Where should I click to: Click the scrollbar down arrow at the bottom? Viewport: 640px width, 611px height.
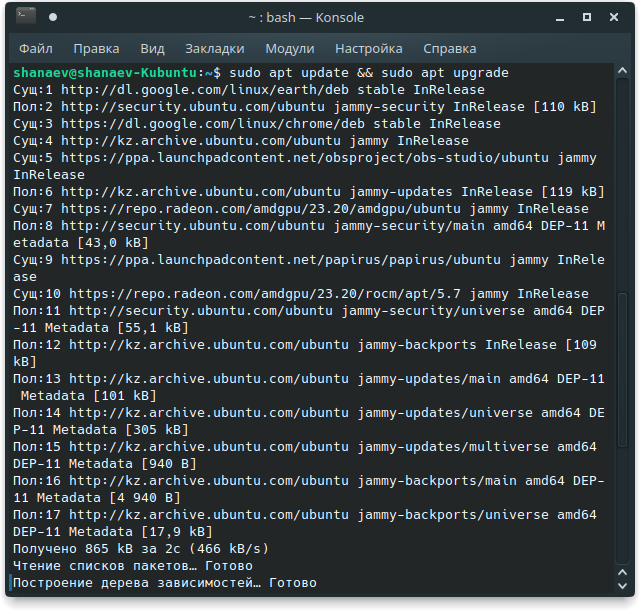(x=622, y=586)
